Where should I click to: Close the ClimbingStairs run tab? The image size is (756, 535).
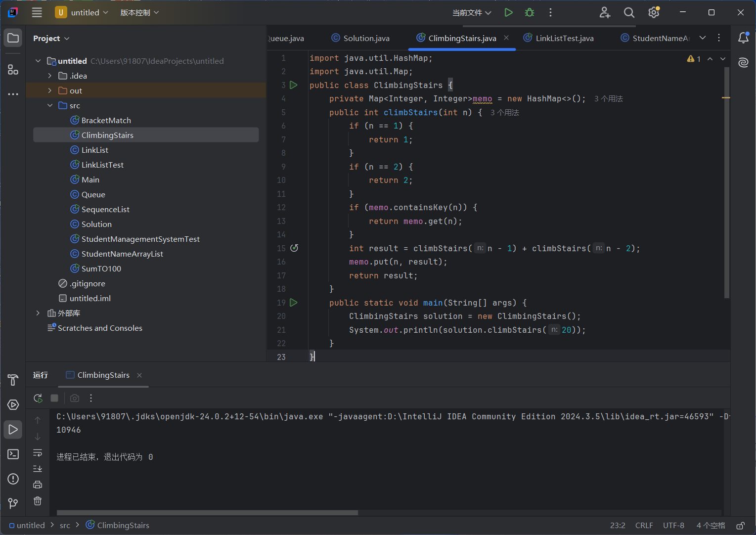139,375
